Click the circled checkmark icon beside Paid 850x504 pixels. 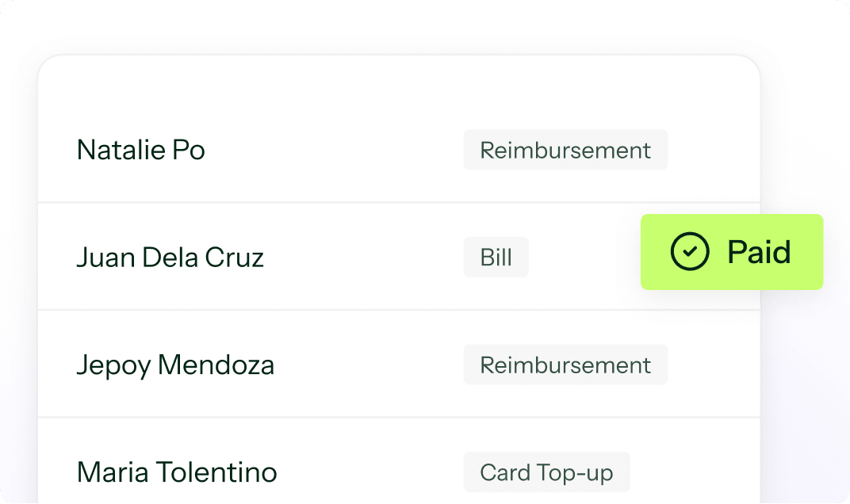[690, 252]
